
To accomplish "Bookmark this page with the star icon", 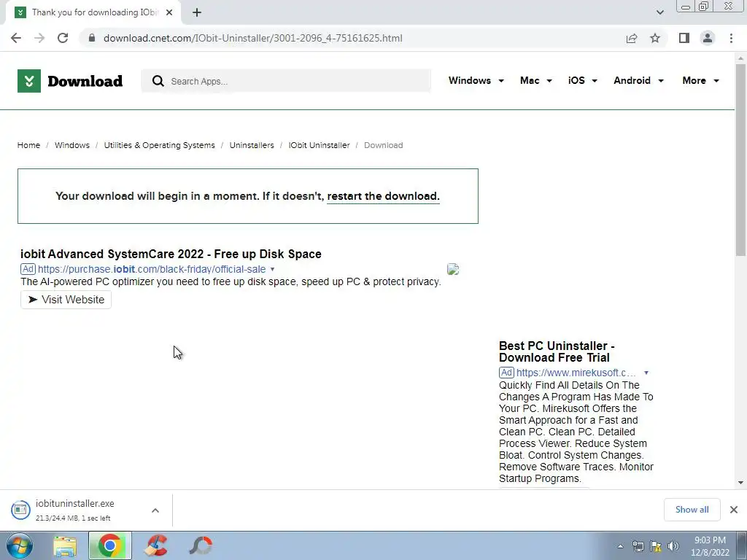I will [655, 38].
